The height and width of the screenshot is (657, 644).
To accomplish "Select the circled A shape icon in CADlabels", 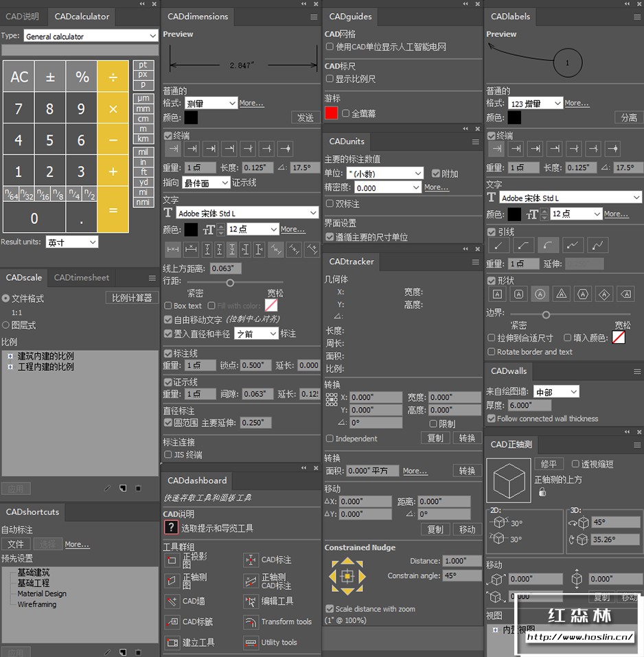I will [540, 294].
